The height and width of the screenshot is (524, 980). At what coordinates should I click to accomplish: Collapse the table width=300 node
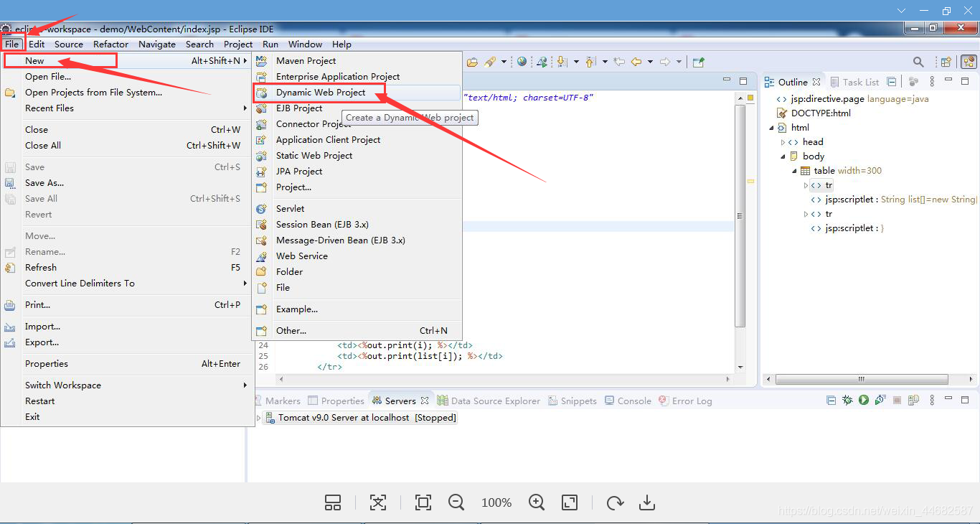(x=795, y=171)
